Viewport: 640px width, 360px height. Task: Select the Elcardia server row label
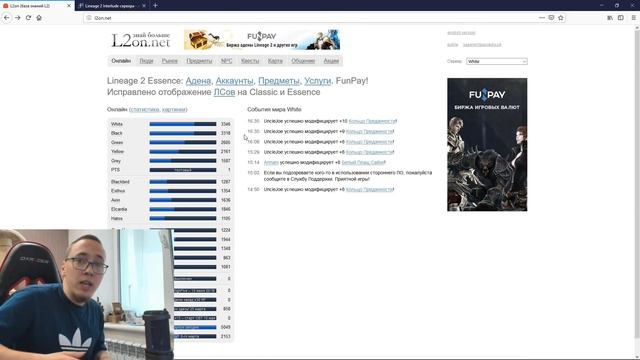click(x=119, y=209)
